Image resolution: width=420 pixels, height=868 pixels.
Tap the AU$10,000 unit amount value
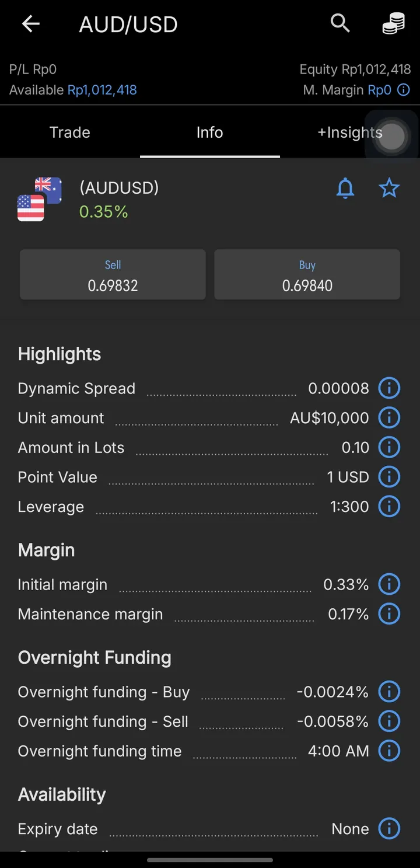[330, 418]
